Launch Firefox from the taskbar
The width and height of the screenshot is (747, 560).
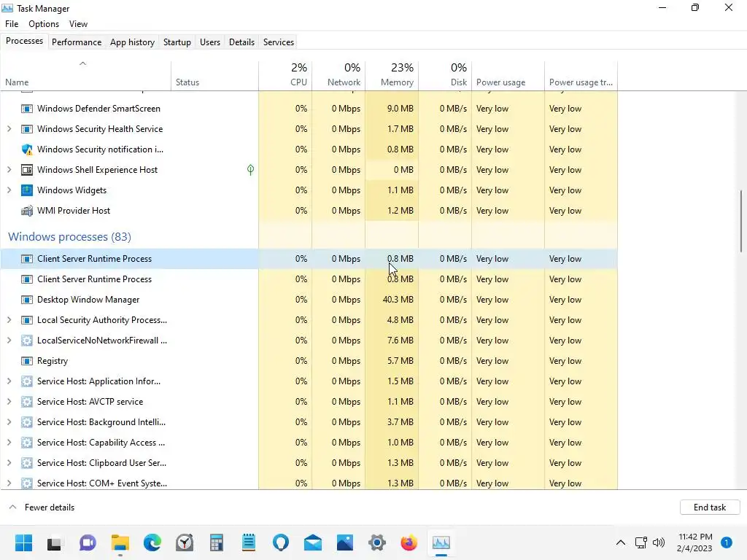pyautogui.click(x=409, y=542)
